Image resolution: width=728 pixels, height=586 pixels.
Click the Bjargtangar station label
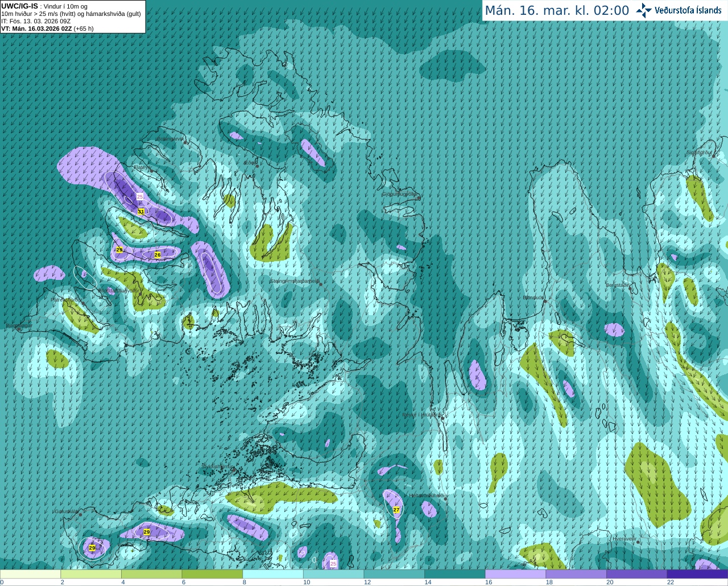(19, 326)
